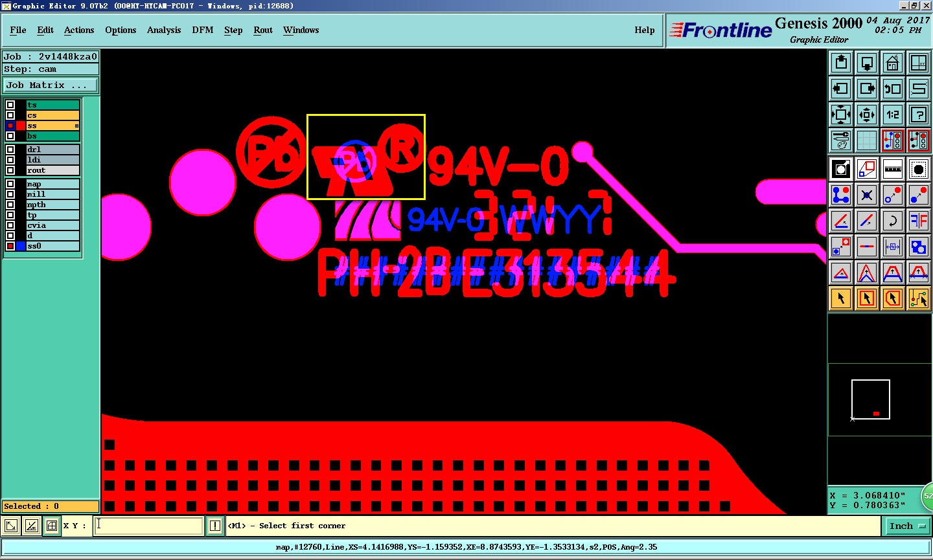Open the Help menu
Image resolution: width=933 pixels, height=560 pixels.
click(645, 30)
